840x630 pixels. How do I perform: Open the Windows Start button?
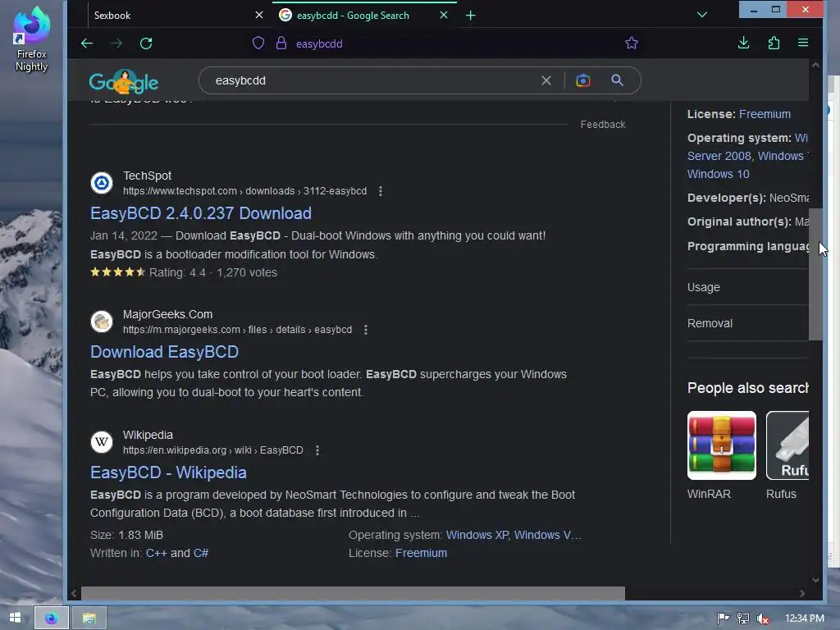coord(15,618)
